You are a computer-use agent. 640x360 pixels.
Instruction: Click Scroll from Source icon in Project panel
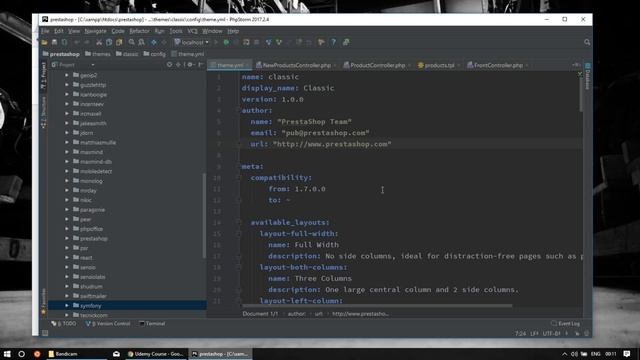coord(169,64)
